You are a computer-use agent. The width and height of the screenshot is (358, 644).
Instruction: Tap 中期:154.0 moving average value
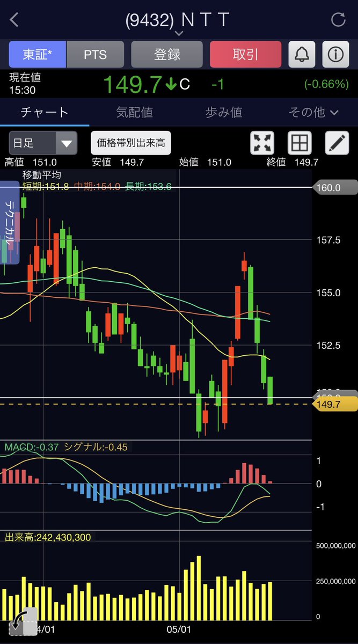98,186
